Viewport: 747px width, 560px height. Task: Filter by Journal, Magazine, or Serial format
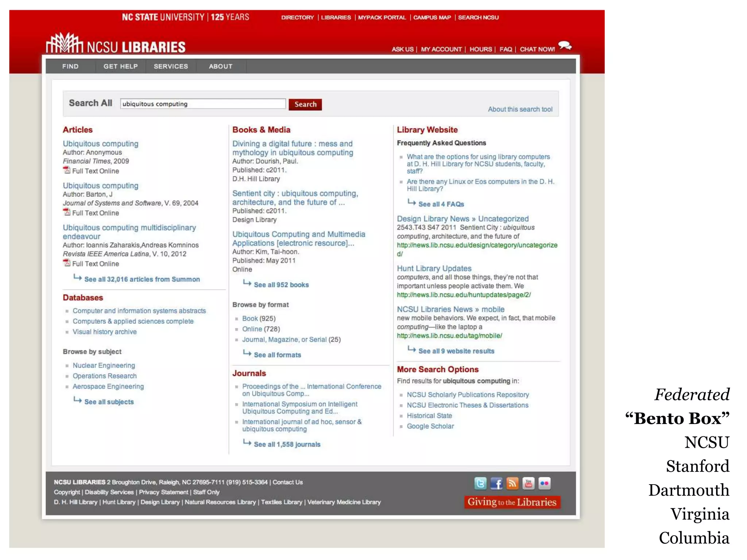tap(285, 340)
